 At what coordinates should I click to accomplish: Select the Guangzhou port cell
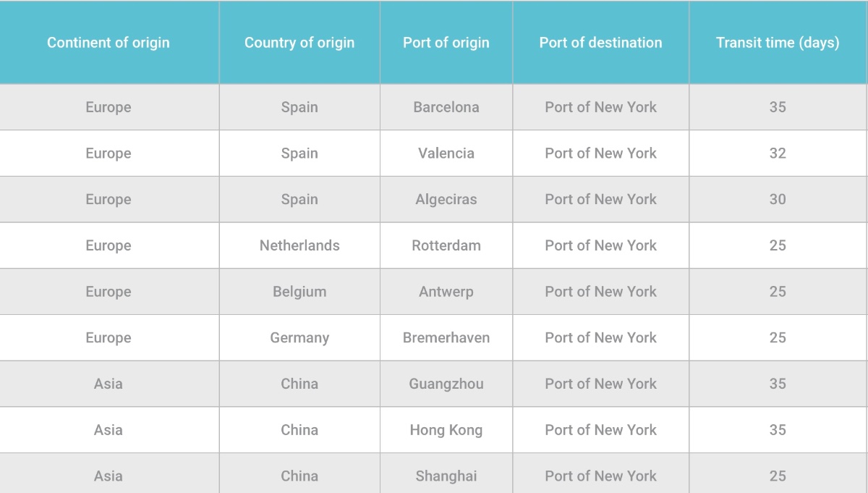coord(446,384)
